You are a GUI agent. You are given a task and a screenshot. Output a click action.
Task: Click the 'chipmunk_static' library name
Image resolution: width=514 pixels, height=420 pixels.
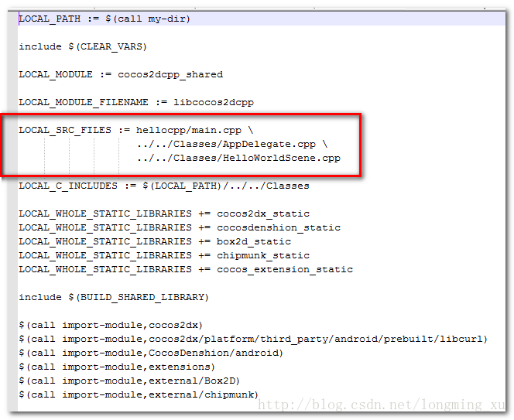point(263,255)
